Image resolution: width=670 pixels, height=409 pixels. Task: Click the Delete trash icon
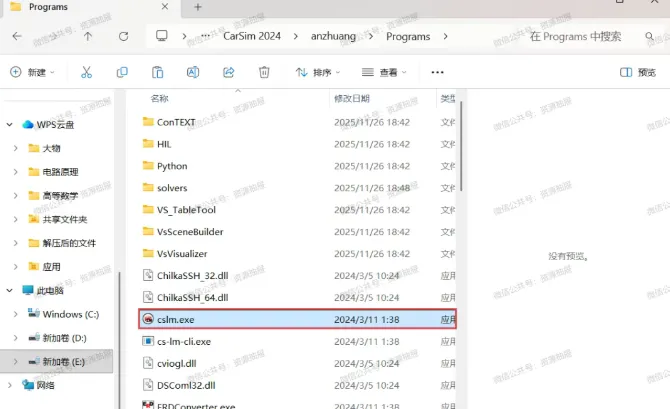264,72
